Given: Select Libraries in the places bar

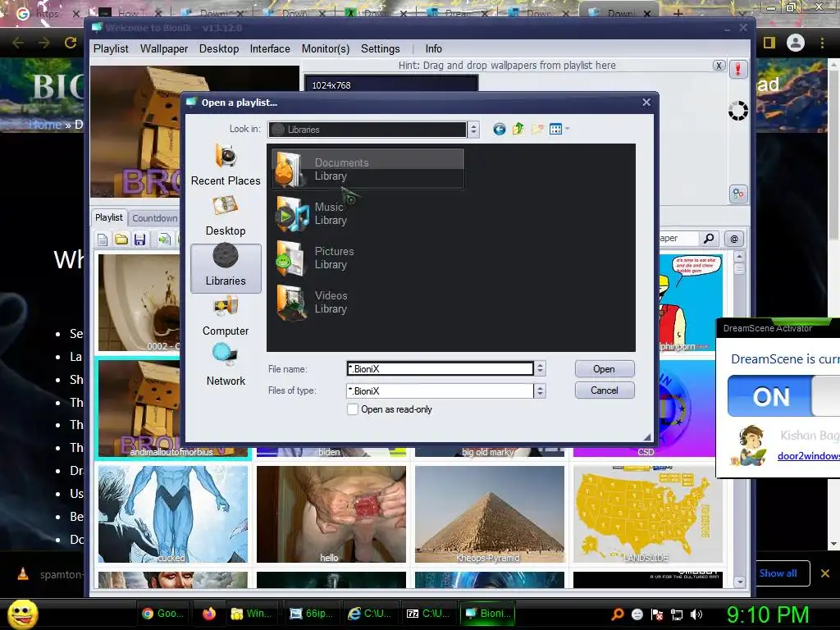Looking at the screenshot, I should (x=226, y=268).
